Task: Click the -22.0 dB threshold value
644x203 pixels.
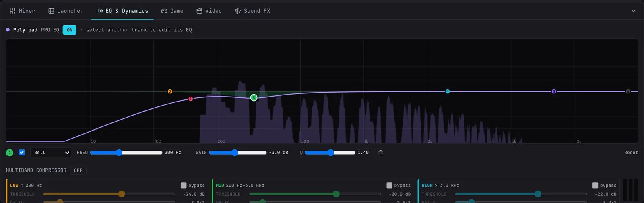Action: 605,194
